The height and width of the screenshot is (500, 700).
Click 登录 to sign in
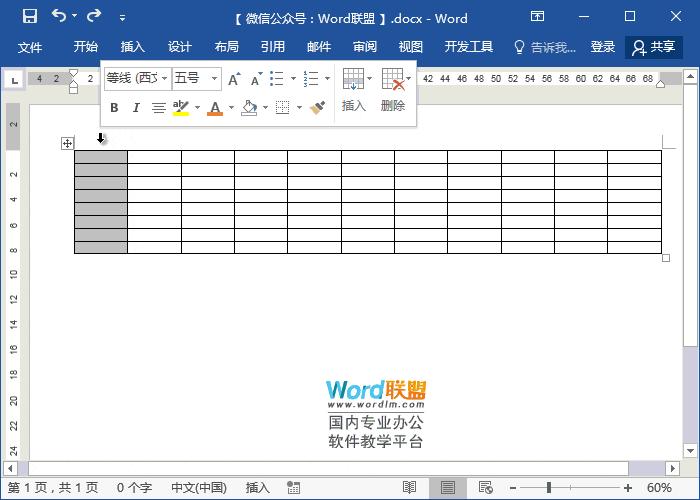pos(603,47)
